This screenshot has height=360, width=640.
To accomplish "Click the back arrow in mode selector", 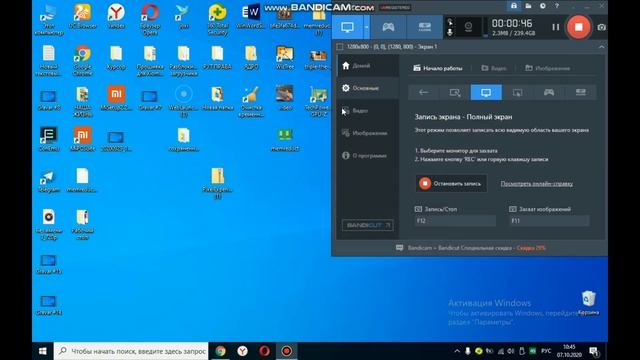I will (x=423, y=92).
